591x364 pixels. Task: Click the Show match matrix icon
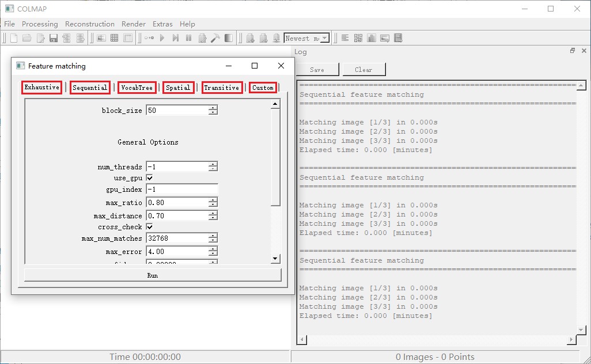[358, 38]
